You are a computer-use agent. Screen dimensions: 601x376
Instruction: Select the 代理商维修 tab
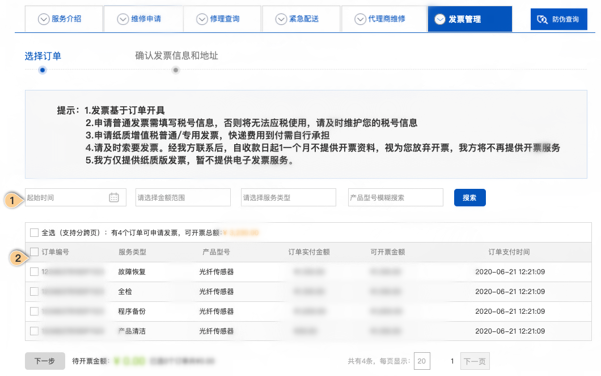[x=384, y=18]
